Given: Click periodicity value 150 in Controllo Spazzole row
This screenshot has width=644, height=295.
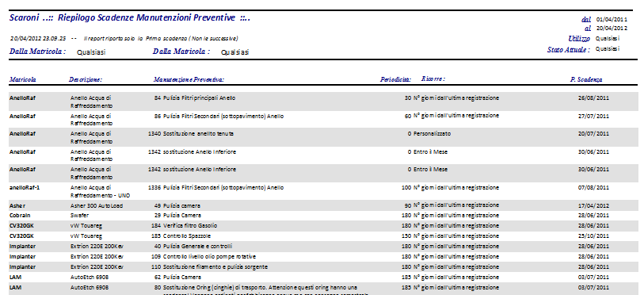Looking at the screenshot, I should pos(406,236).
